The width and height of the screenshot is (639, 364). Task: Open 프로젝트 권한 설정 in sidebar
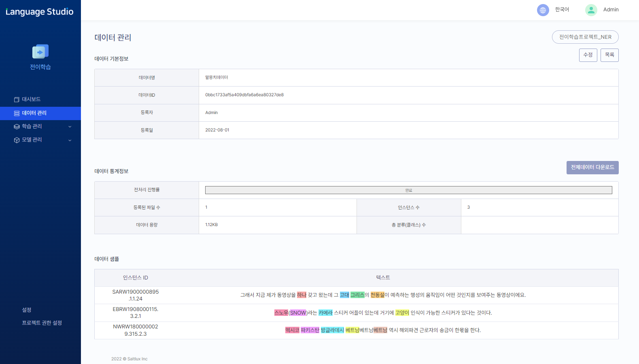pyautogui.click(x=42, y=323)
